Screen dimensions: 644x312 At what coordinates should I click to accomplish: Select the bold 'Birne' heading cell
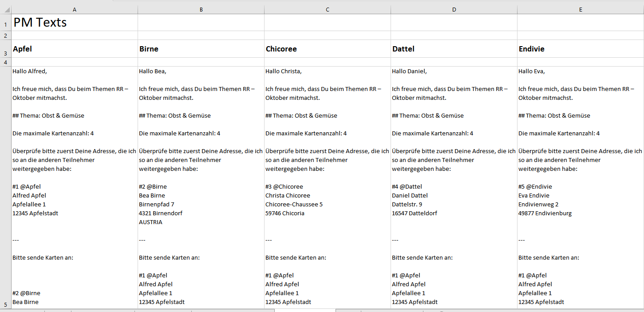tap(201, 49)
